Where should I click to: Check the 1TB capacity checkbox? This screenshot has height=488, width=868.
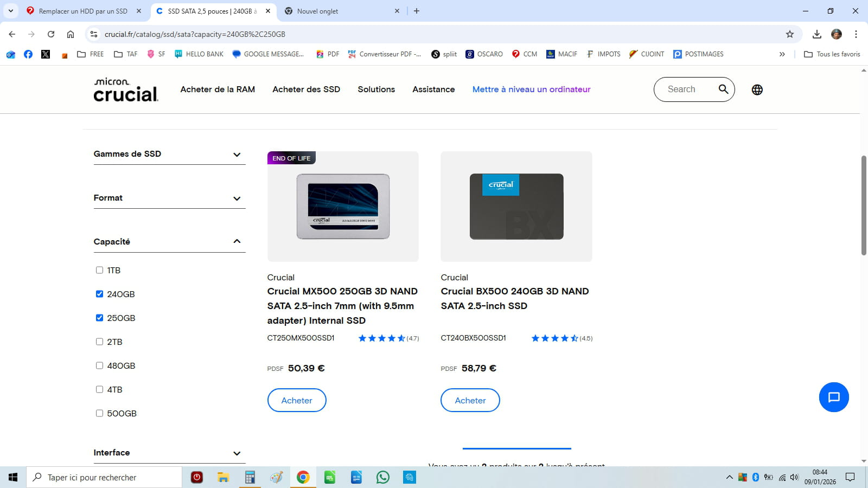pos(99,270)
